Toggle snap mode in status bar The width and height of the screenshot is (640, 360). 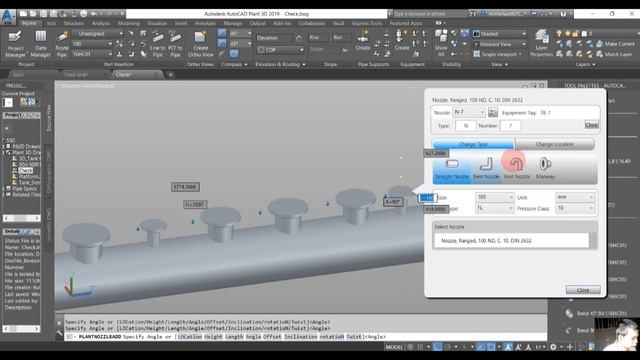click(x=420, y=347)
